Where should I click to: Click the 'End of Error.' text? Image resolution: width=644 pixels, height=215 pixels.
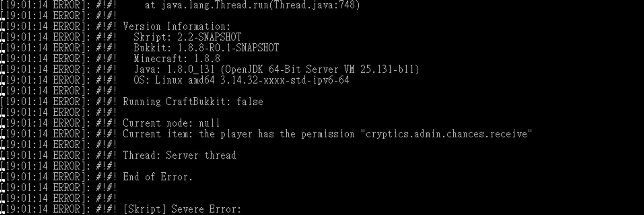[158, 177]
